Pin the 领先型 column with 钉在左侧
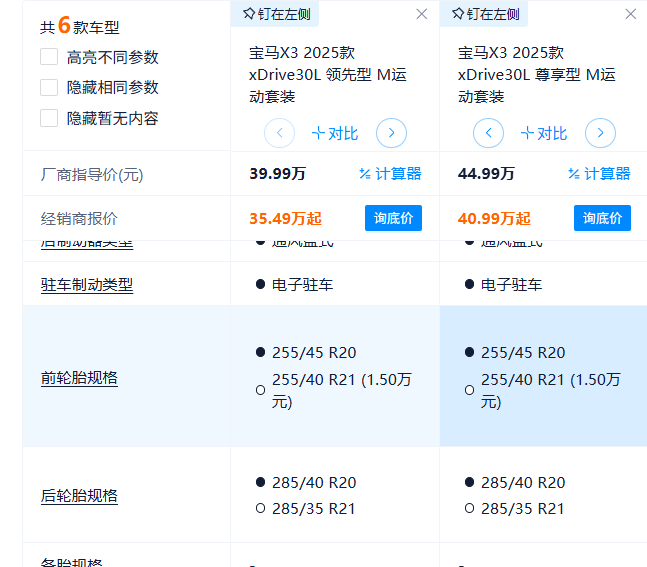The height and width of the screenshot is (567, 647). 276,14
